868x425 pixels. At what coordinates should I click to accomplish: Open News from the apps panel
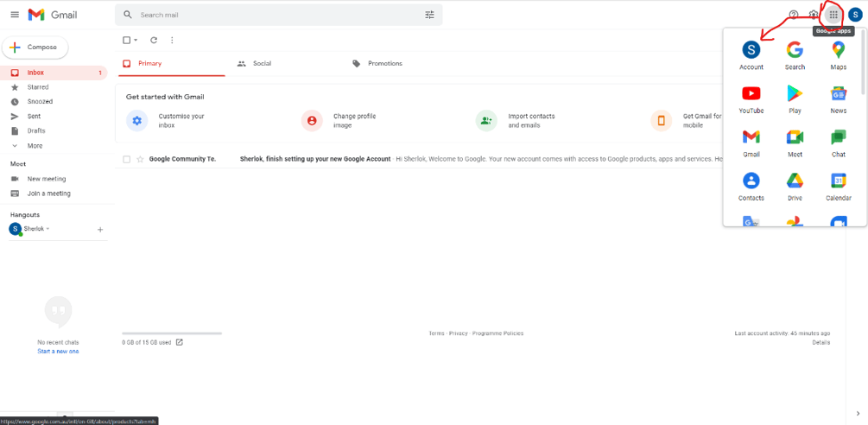tap(838, 99)
